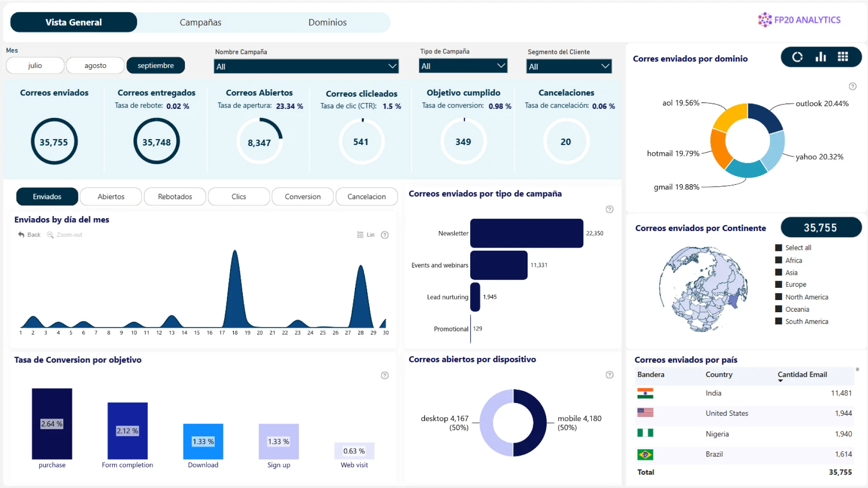
Task: Click the Zoom-out magnifier icon
Action: pyautogui.click(x=50, y=235)
